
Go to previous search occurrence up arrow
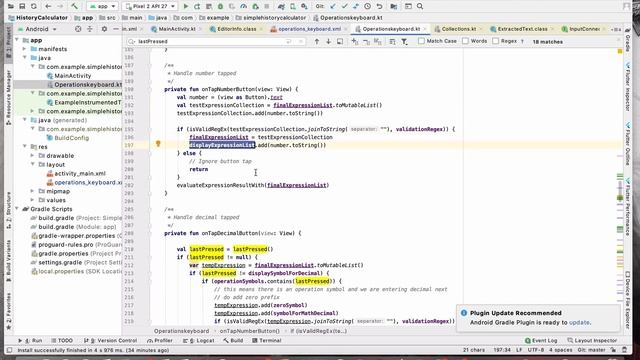coord(317,41)
